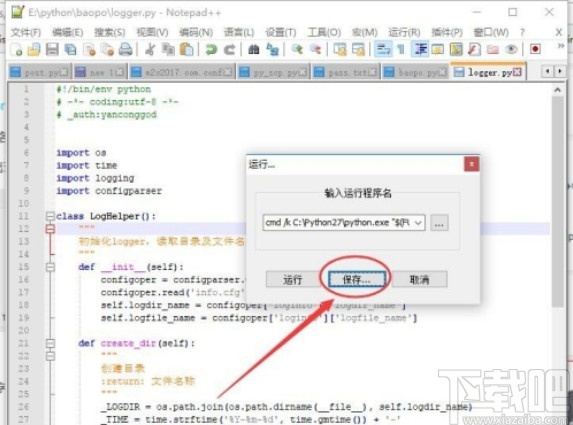Click the green Undo arrow icon

[211, 49]
